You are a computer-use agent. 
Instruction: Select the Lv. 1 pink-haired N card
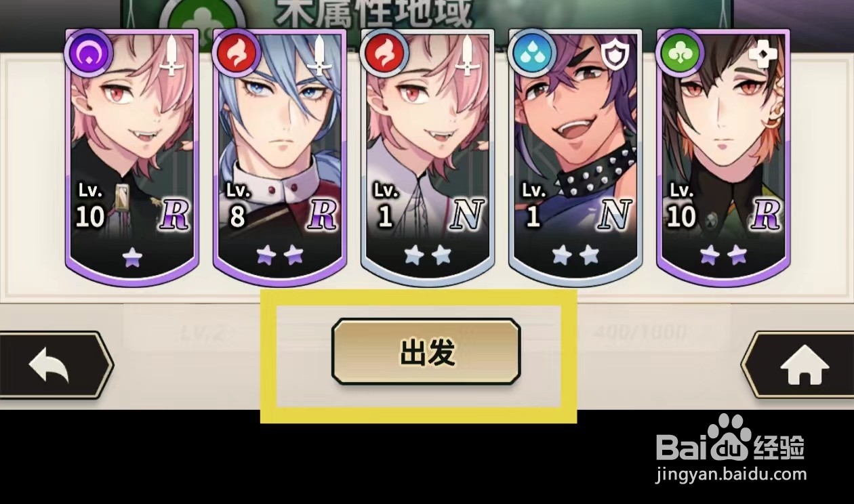427,157
